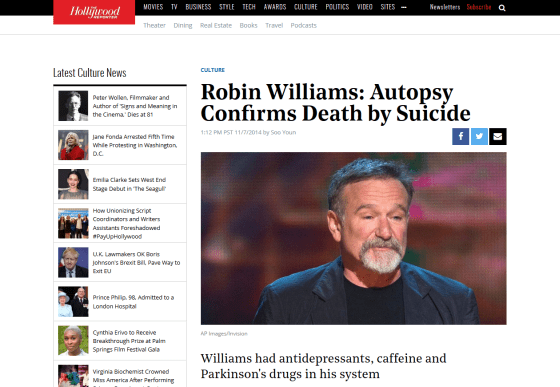
Task: Click Boris Johnson thumbnail photo
Action: pos(73,262)
